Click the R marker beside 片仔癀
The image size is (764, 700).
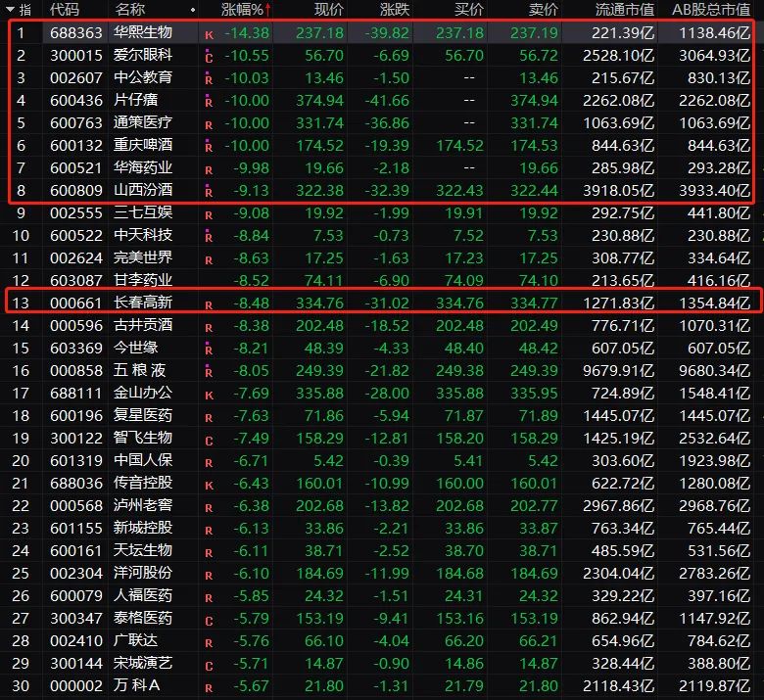(209, 101)
